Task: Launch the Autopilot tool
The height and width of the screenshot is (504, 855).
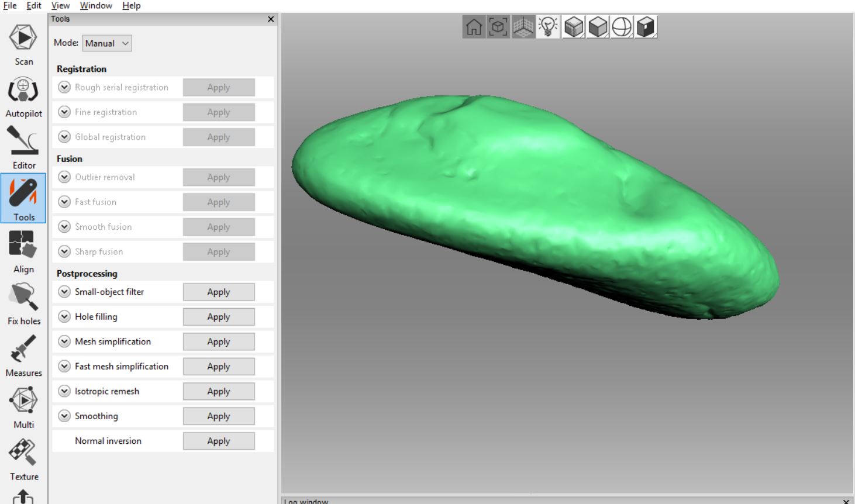Action: pyautogui.click(x=23, y=97)
